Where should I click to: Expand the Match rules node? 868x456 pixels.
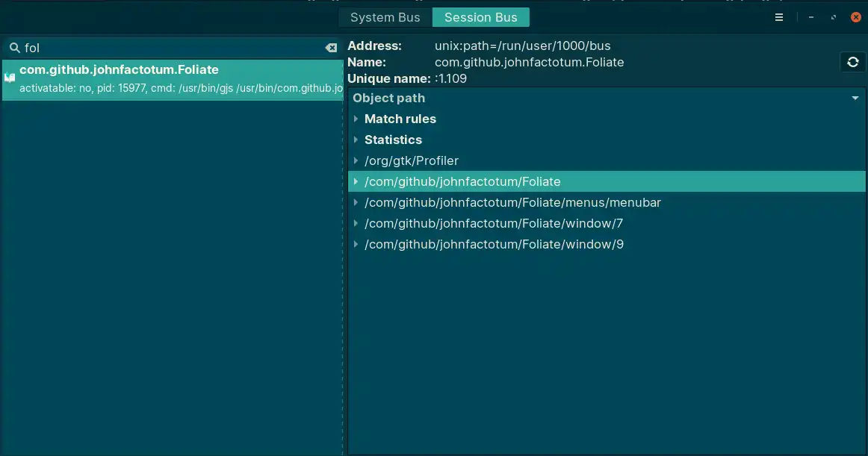[x=356, y=119]
